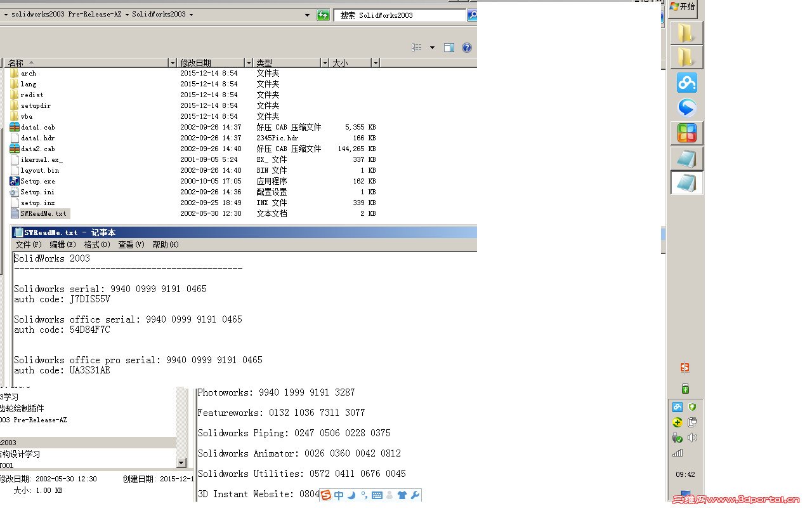Open Explorer help via the question mark icon

point(467,48)
